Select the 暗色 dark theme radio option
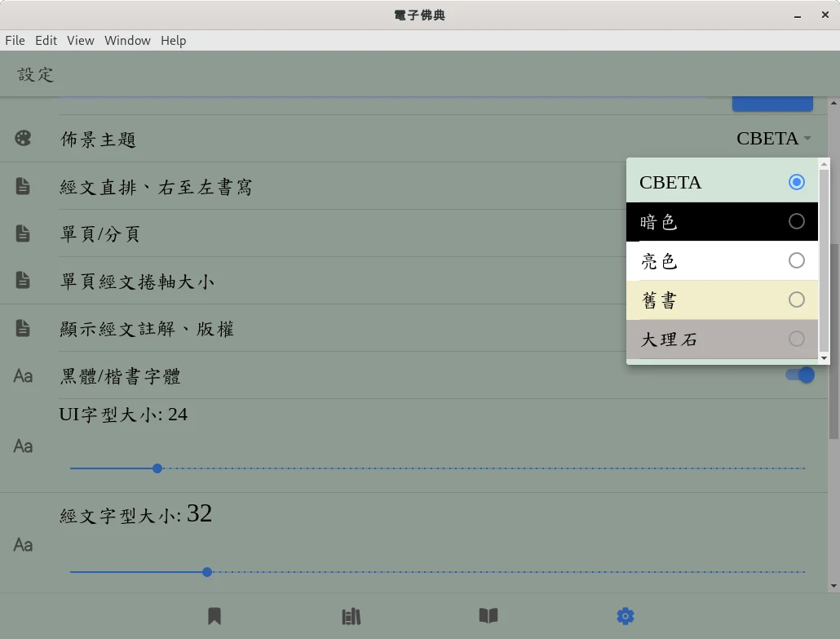Image resolution: width=840 pixels, height=639 pixels. [722, 221]
